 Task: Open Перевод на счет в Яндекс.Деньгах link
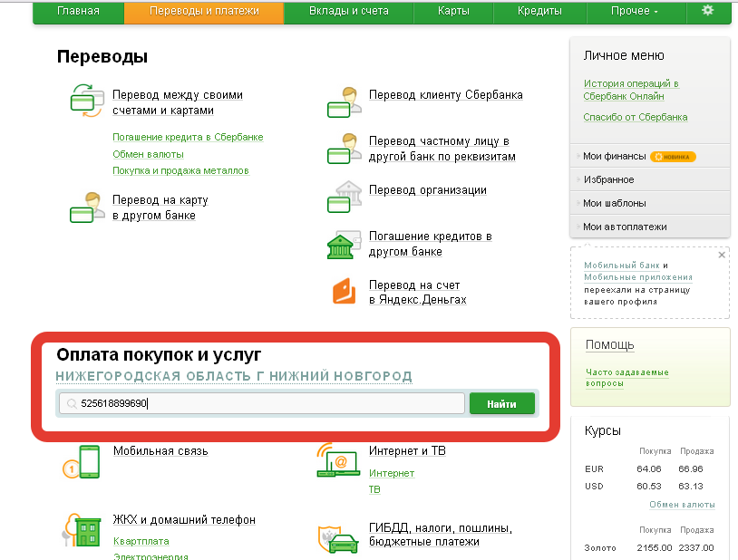pyautogui.click(x=417, y=293)
